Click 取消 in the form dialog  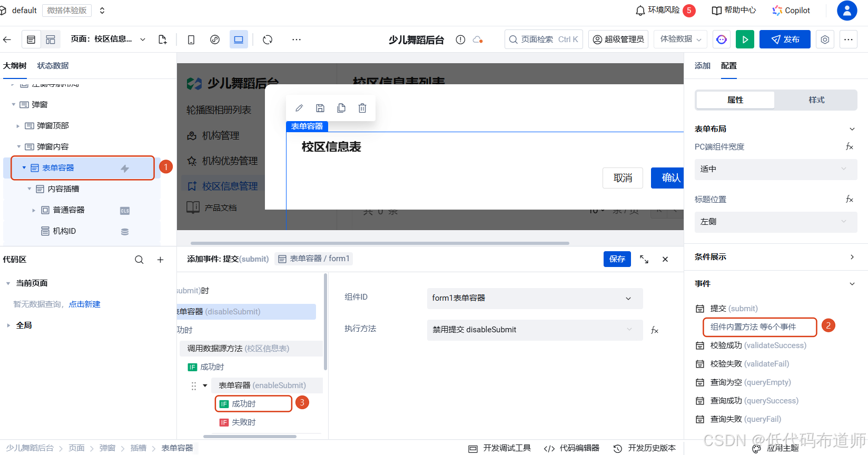click(623, 178)
